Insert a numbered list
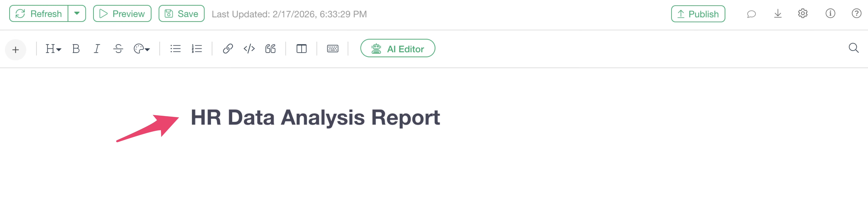The height and width of the screenshot is (214, 868). pos(196,49)
